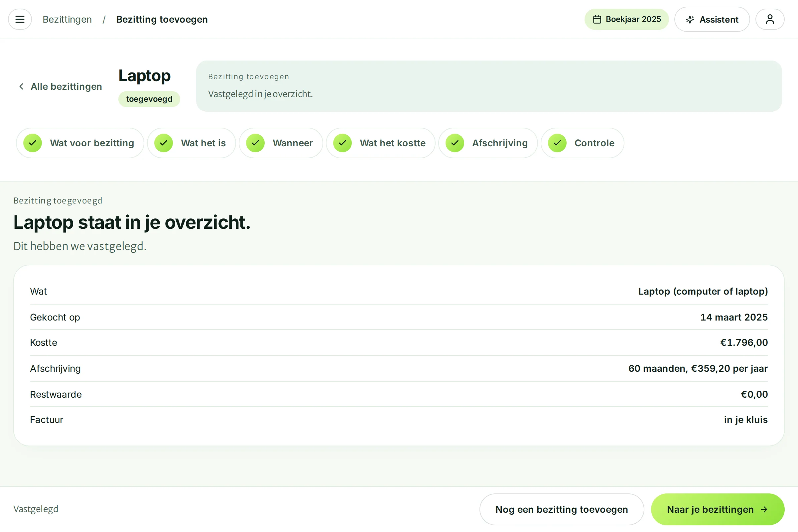This screenshot has height=532, width=798.
Task: Click the sparkle icon on Assistent button
Action: point(690,20)
